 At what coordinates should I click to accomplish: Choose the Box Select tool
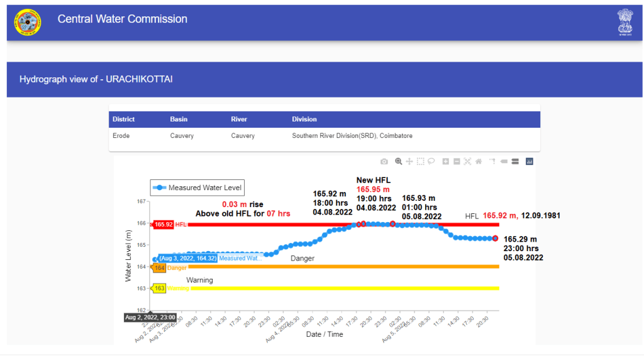click(x=420, y=162)
